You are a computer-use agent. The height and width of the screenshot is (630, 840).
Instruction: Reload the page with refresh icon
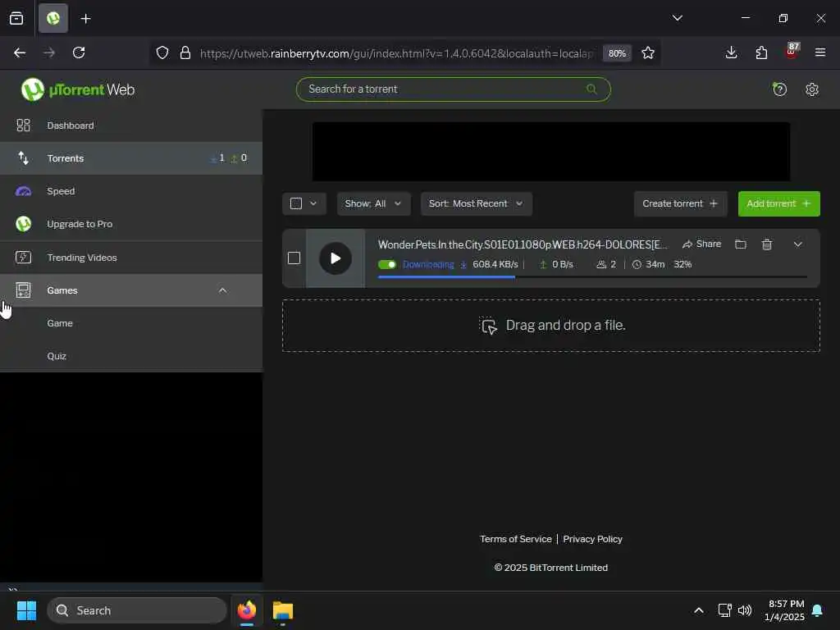coord(79,52)
